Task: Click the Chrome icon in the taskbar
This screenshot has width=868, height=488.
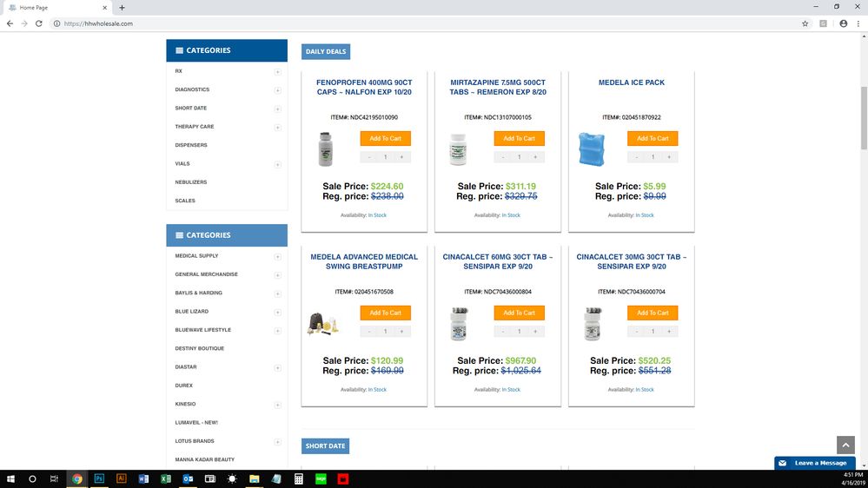Action: 77,478
